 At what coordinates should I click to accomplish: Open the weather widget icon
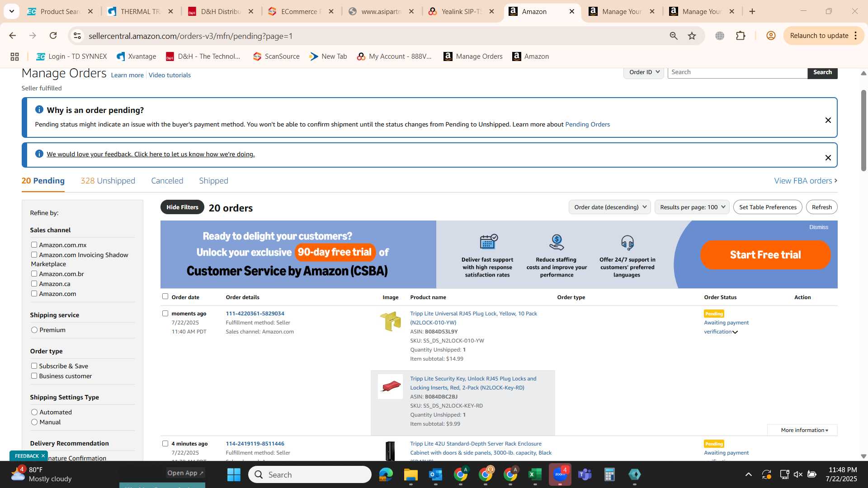coord(18,474)
